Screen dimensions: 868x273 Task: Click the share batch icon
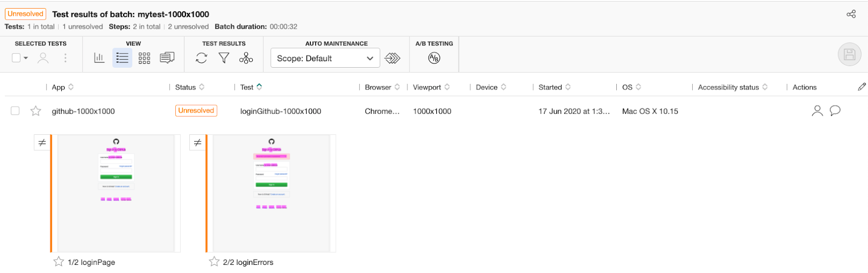pos(851,14)
